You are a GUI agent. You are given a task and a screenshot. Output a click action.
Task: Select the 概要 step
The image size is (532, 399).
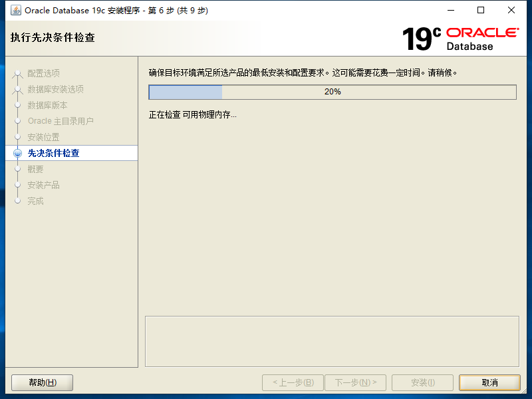(35, 169)
